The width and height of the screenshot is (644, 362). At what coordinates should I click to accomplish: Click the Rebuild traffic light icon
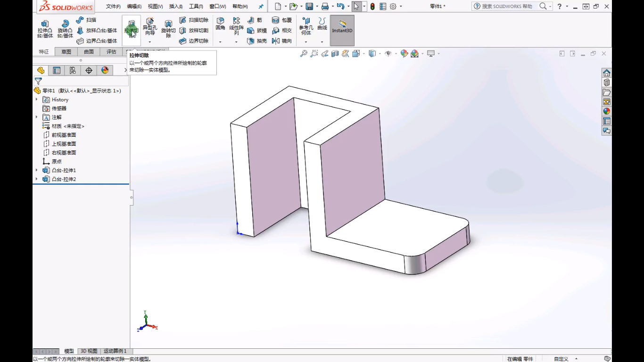pyautogui.click(x=372, y=6)
